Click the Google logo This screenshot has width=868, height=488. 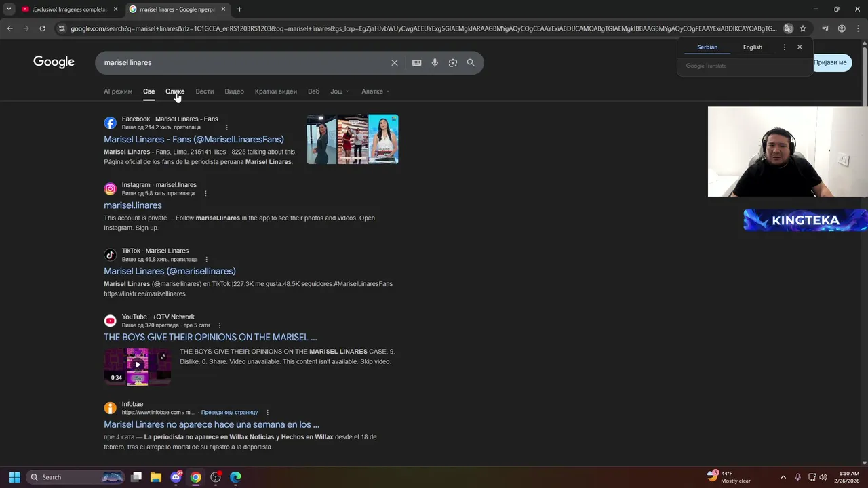(54, 62)
